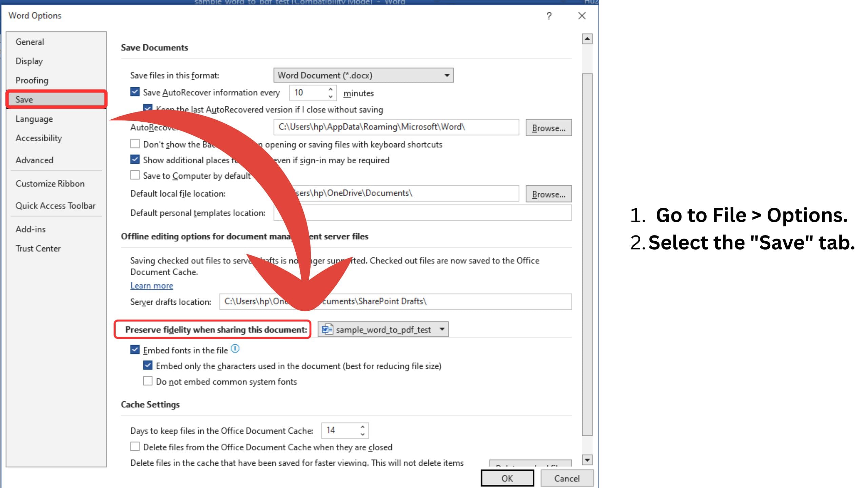868x488 pixels.
Task: Click the help question mark icon
Action: tap(549, 16)
